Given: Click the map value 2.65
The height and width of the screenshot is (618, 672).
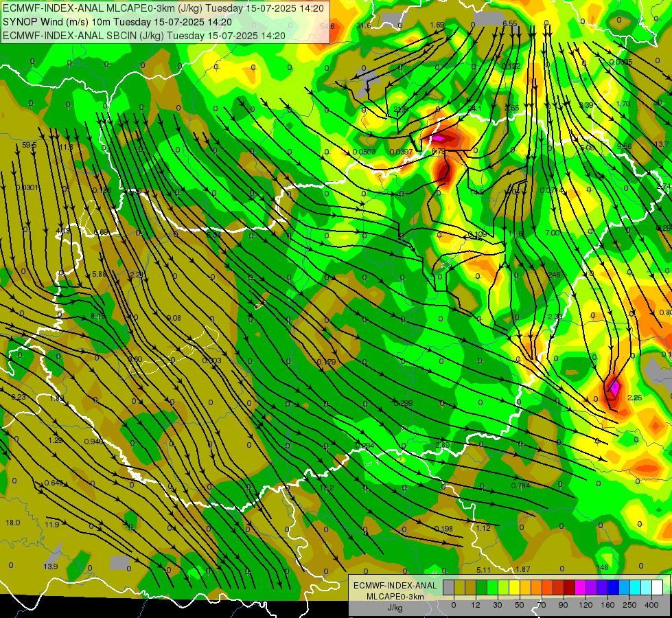Looking at the screenshot, I should pos(512,108).
